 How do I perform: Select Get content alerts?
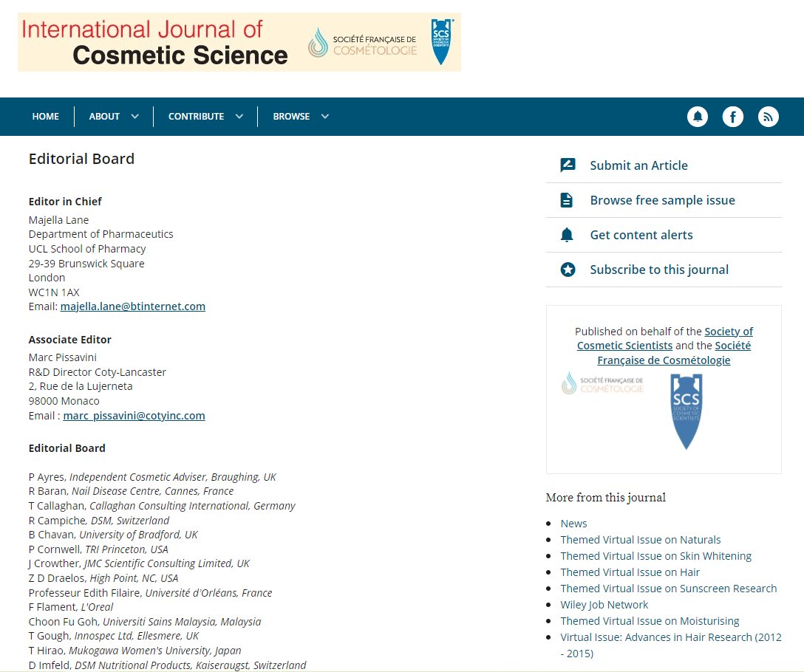pos(641,236)
